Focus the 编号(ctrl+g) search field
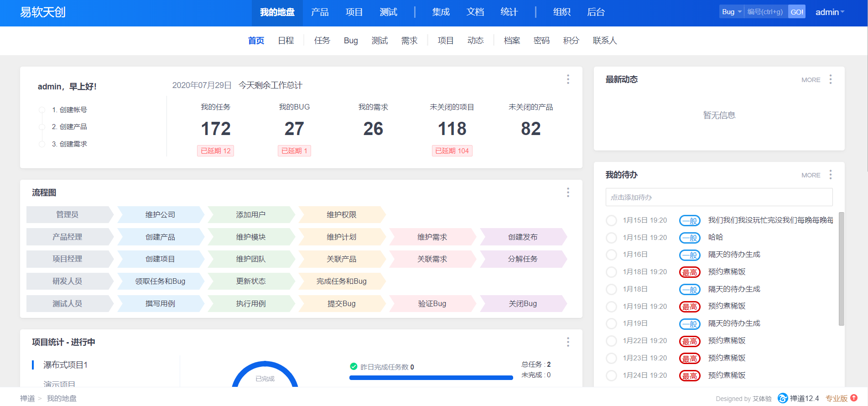Viewport: 868px width, 406px height. (766, 12)
